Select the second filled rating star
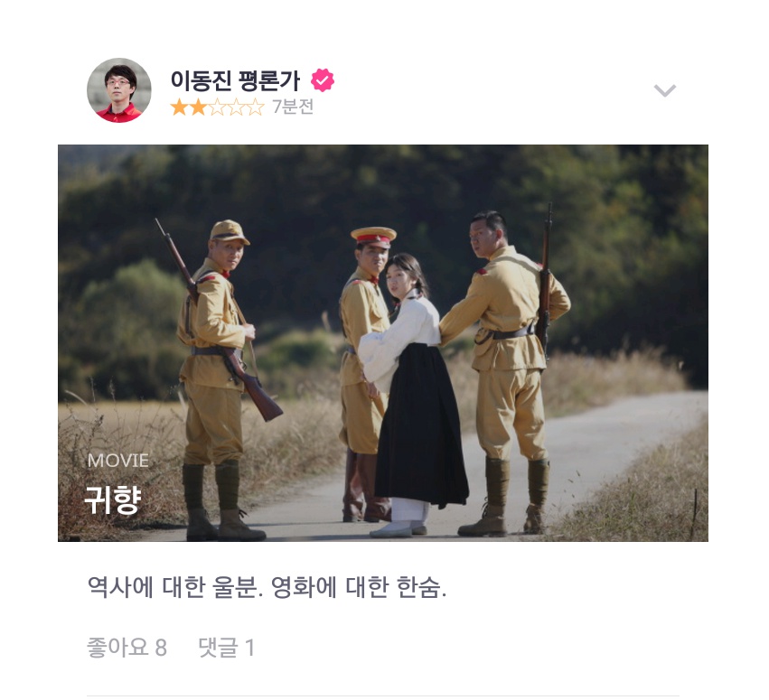Image resolution: width=769 pixels, height=700 pixels. pos(198,107)
